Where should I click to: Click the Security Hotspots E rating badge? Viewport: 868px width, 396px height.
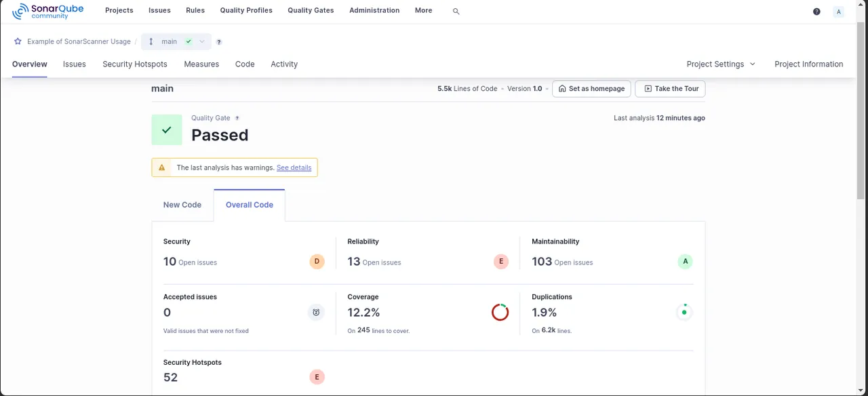coord(317,377)
